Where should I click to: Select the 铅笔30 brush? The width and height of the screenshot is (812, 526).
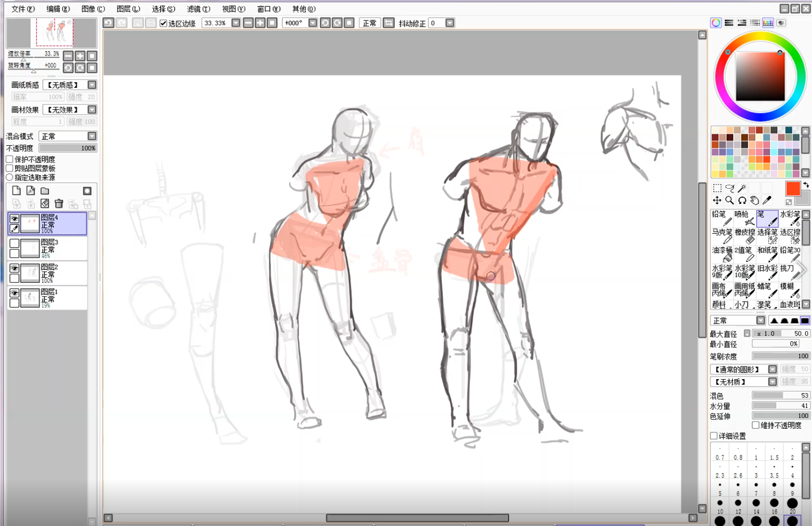[x=790, y=254]
